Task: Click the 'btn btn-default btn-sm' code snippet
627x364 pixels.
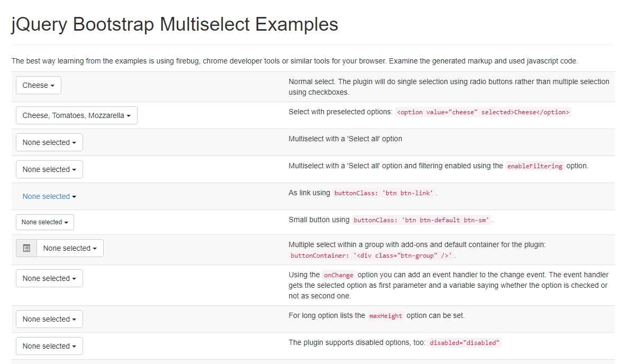Action: (x=422, y=220)
